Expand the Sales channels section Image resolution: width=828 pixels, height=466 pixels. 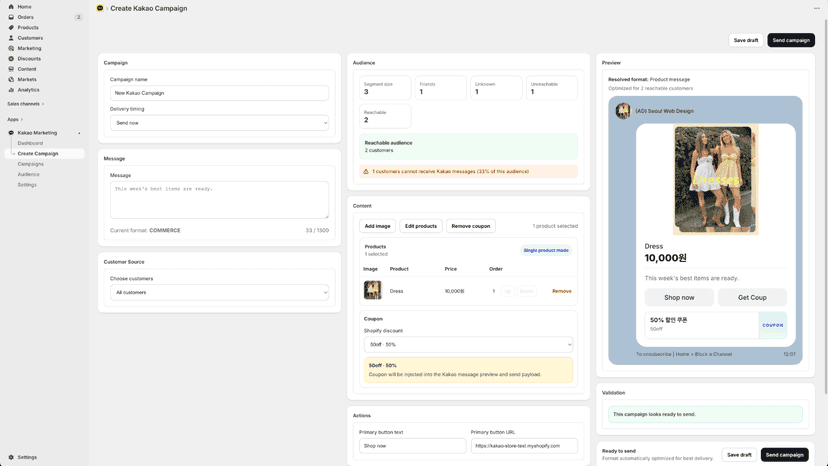[x=25, y=104]
